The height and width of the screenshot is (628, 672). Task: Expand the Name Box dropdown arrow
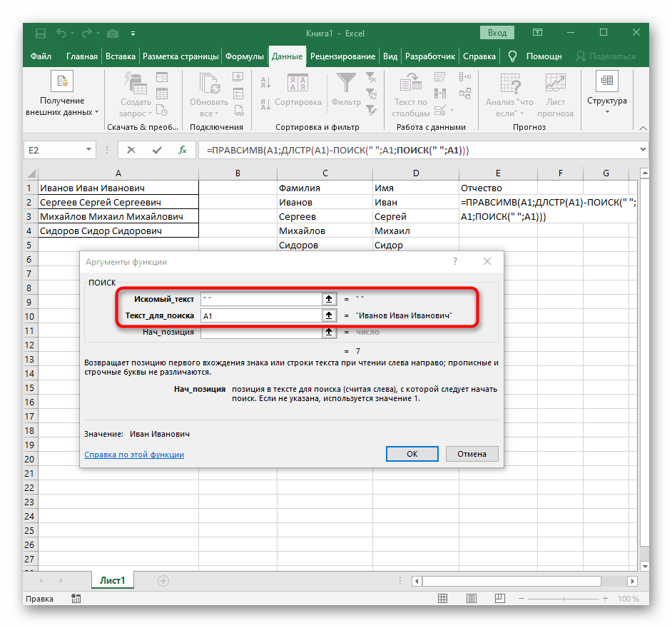tap(89, 150)
